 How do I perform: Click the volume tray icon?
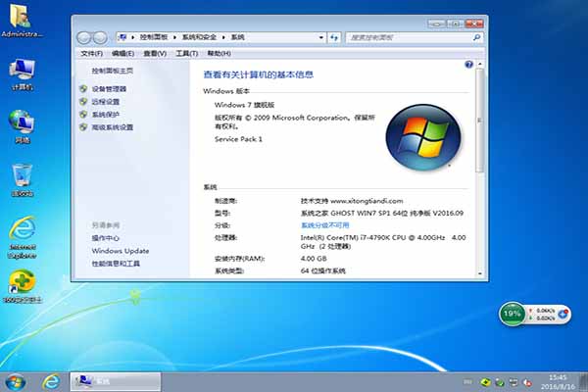(x=527, y=382)
